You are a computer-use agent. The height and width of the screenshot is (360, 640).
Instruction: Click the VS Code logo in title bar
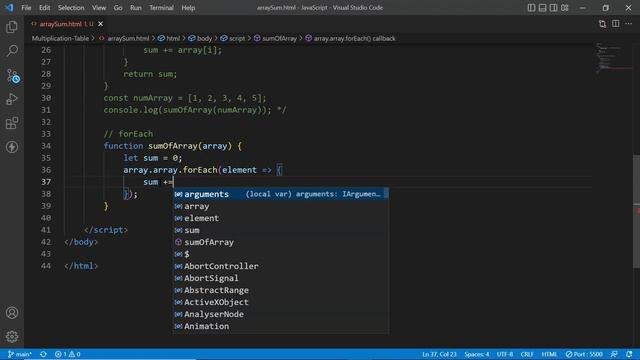click(9, 8)
